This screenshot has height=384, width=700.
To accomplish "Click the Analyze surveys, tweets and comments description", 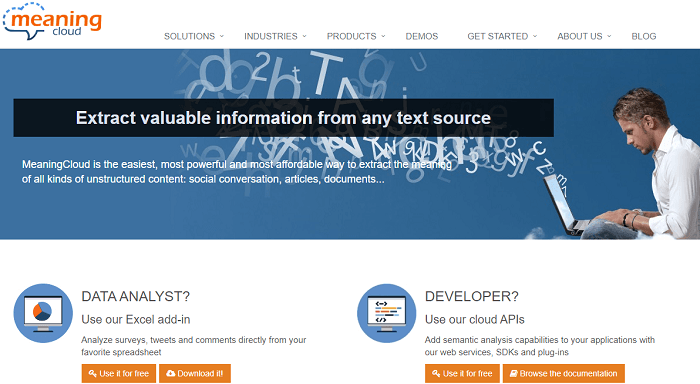I will 194,346.
